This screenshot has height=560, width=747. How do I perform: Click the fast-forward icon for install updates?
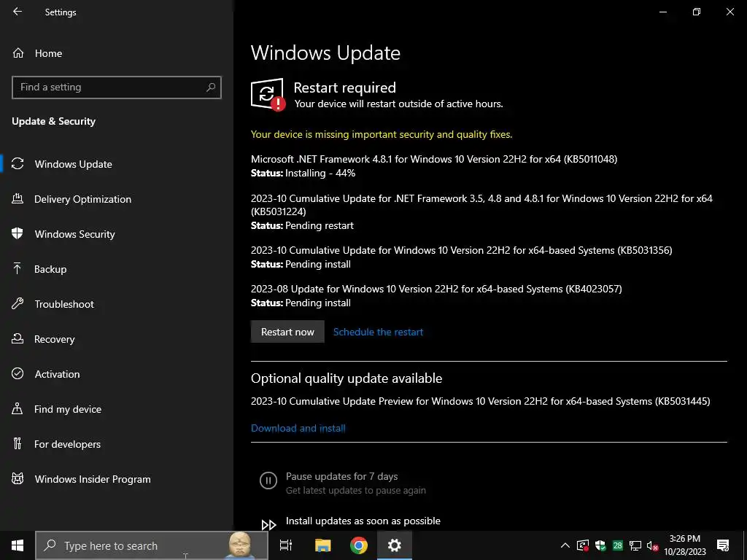pyautogui.click(x=268, y=525)
